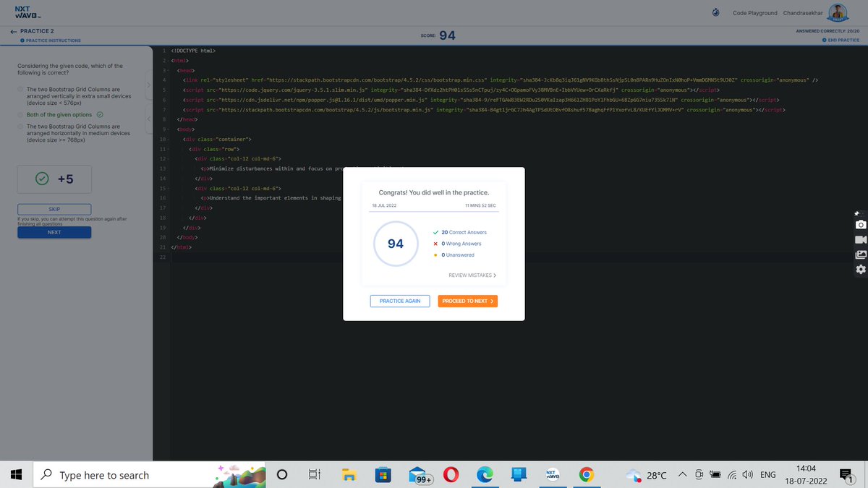Open captures gallery icon
The width and height of the screenshot is (868, 488).
(860, 254)
